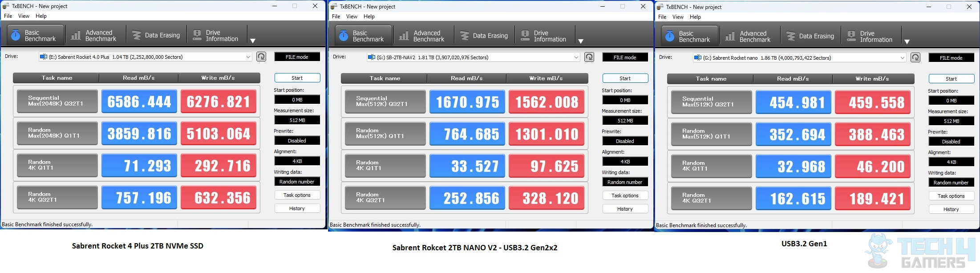Change Random number writing data in the SB-2TB-NAV2 window
The image size is (980, 273).
(x=625, y=182)
